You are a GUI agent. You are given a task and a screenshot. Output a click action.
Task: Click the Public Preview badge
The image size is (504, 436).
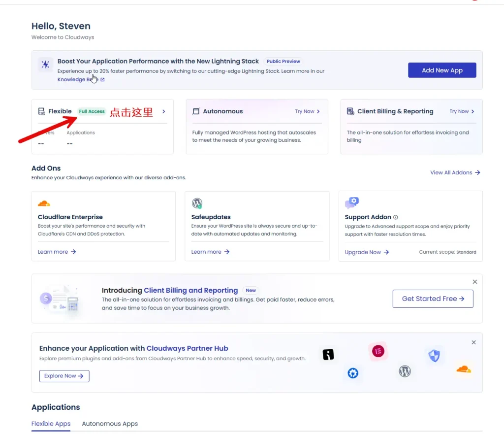(x=283, y=61)
